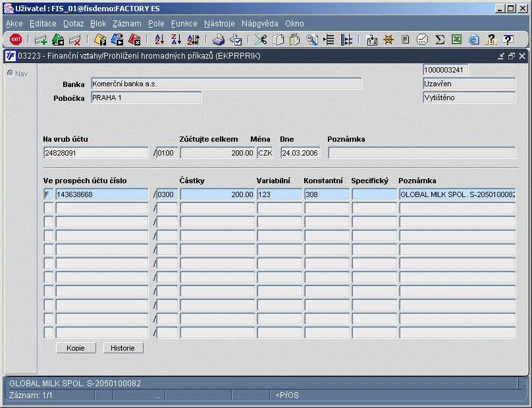Open the Akce menu
The height and width of the screenshot is (408, 532).
(x=14, y=24)
